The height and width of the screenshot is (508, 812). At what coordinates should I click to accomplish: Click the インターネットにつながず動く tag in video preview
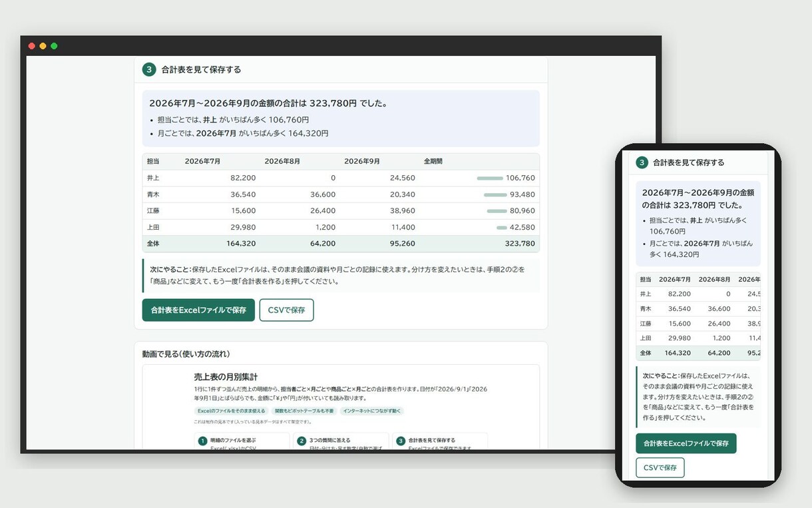372,411
